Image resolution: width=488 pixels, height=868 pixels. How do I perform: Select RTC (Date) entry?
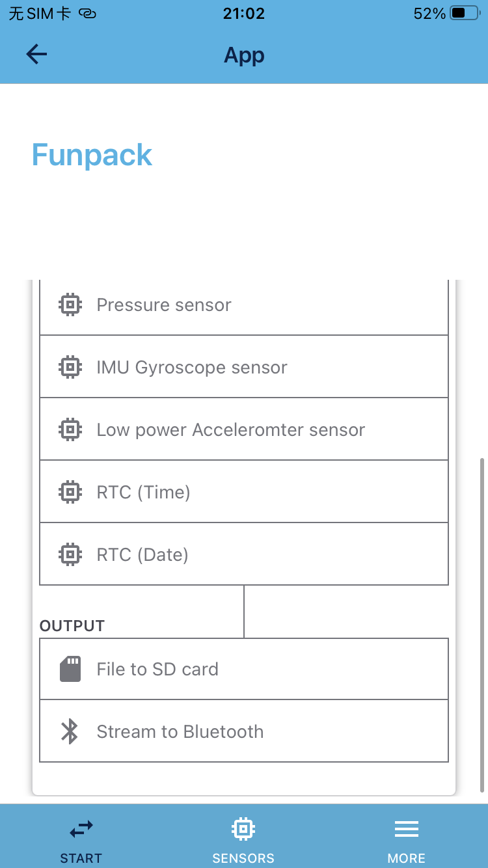pos(244,554)
